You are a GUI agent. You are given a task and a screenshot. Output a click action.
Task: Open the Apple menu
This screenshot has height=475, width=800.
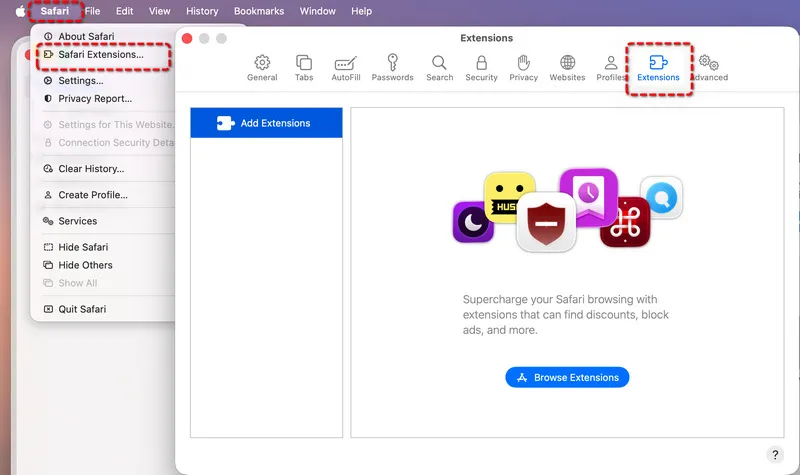tap(20, 11)
